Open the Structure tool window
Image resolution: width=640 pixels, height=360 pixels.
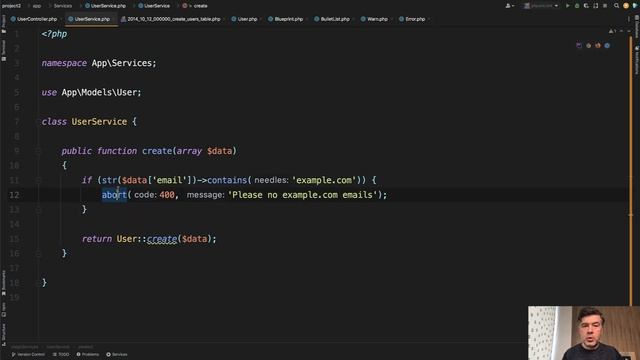pos(4,335)
